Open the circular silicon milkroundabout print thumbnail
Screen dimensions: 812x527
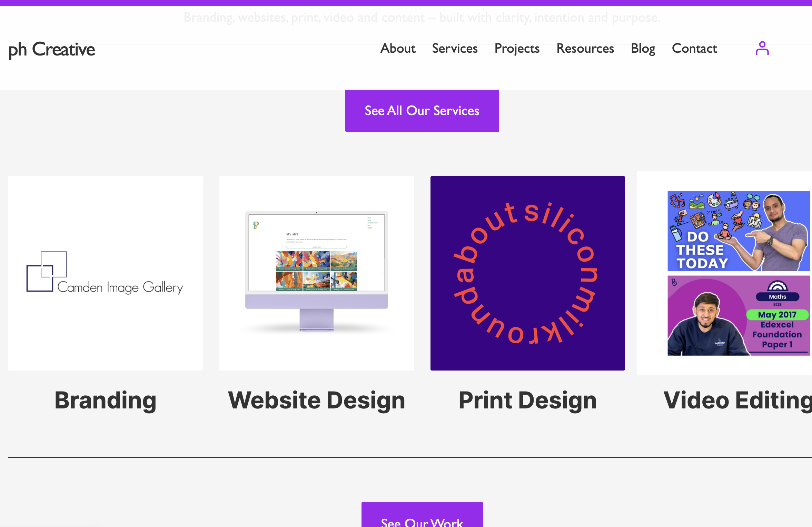(527, 273)
